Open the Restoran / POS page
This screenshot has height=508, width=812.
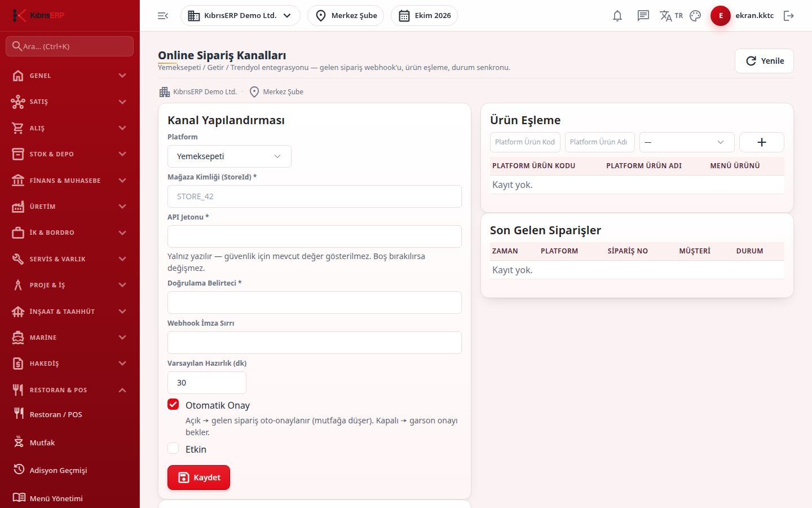point(70,414)
